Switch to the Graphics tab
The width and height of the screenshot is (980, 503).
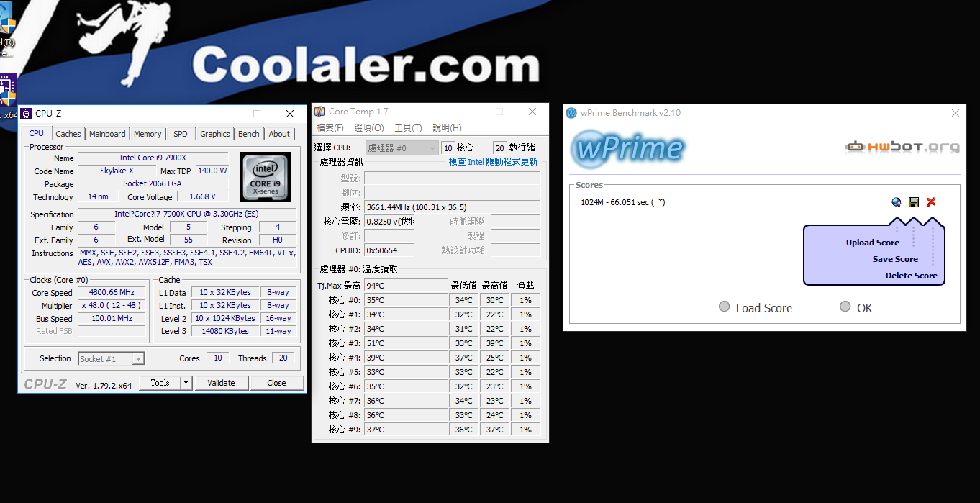pos(215,134)
